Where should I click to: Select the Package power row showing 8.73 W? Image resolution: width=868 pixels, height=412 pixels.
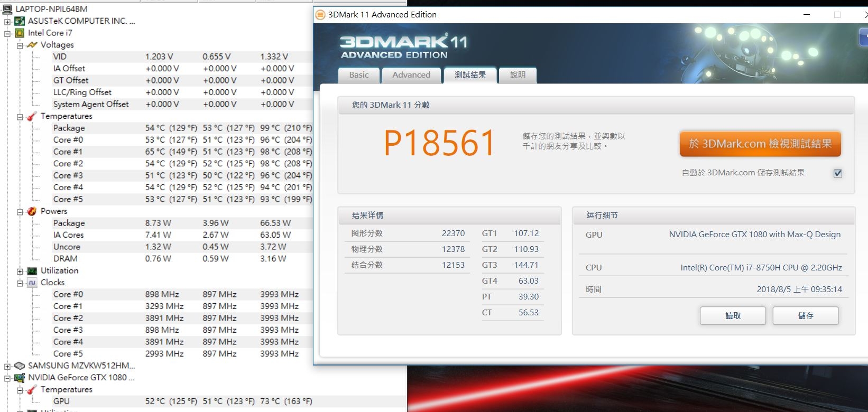(182, 223)
